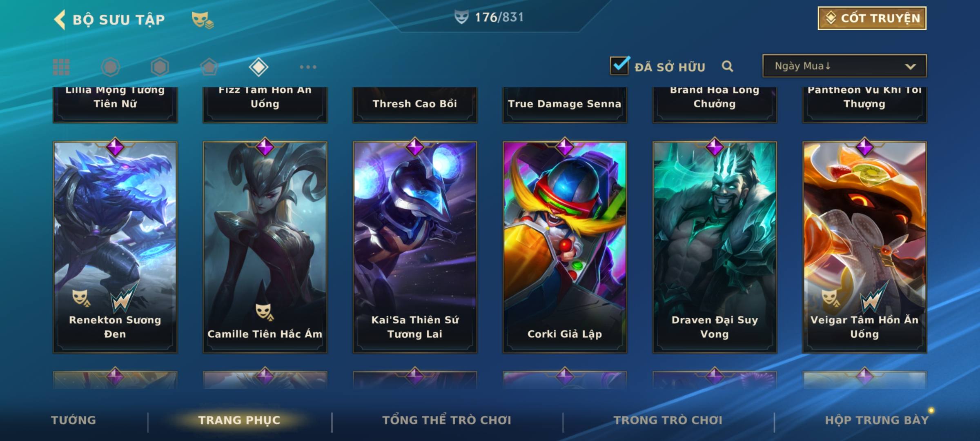980x441 pixels.
Task: Switch to Trong Trò Chơi tab
Action: point(668,420)
